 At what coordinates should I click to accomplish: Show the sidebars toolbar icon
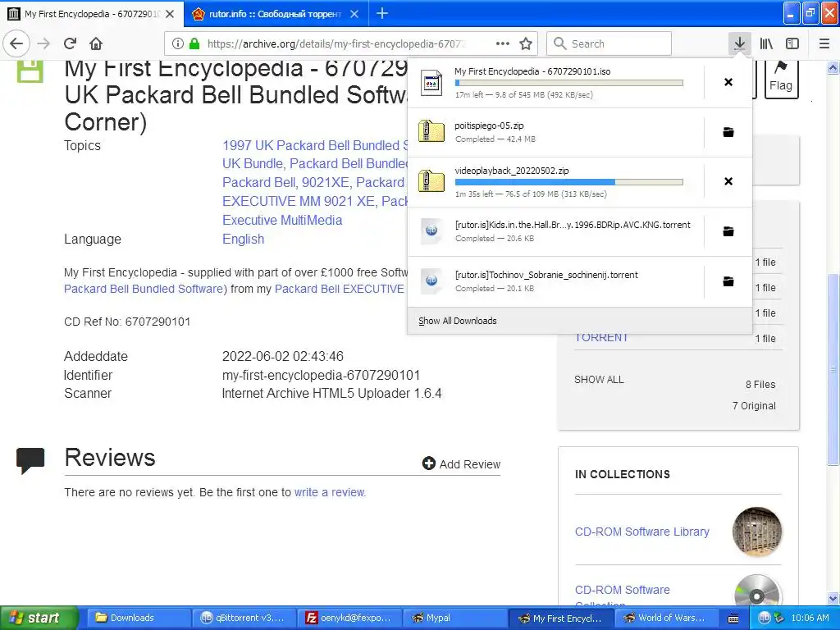pos(792,43)
